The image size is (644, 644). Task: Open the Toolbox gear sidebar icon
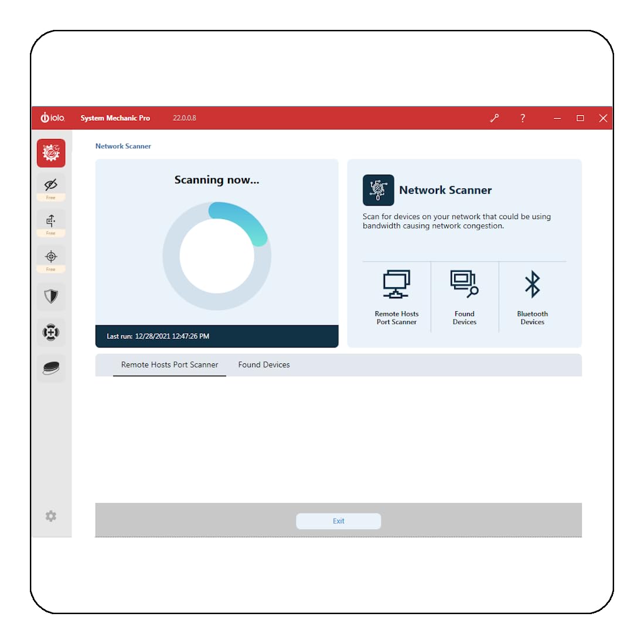pos(51,153)
